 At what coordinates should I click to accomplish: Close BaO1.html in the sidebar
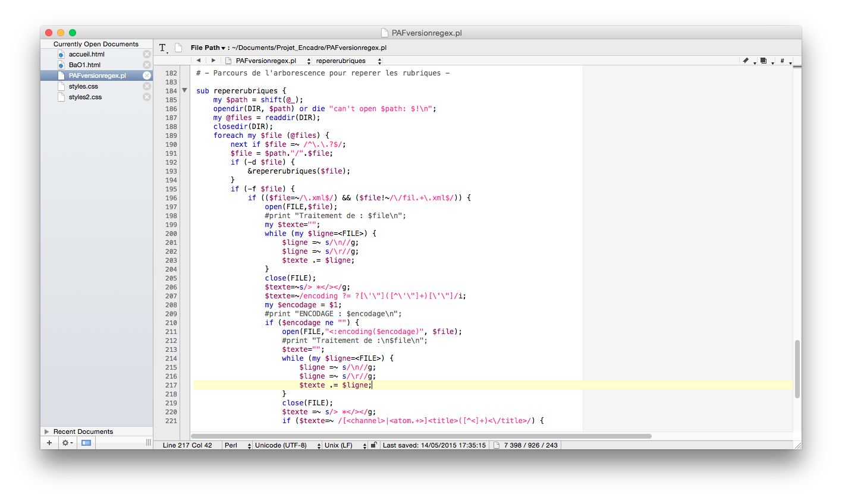147,65
